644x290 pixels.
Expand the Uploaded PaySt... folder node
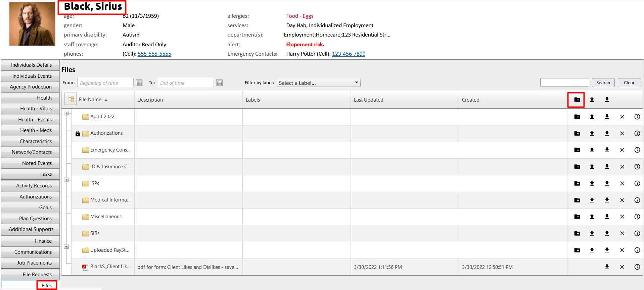[66, 247]
